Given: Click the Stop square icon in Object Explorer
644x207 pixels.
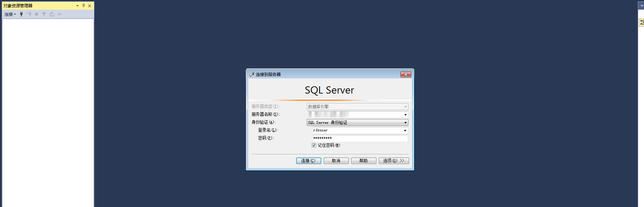Looking at the screenshot, I should coord(37,14).
